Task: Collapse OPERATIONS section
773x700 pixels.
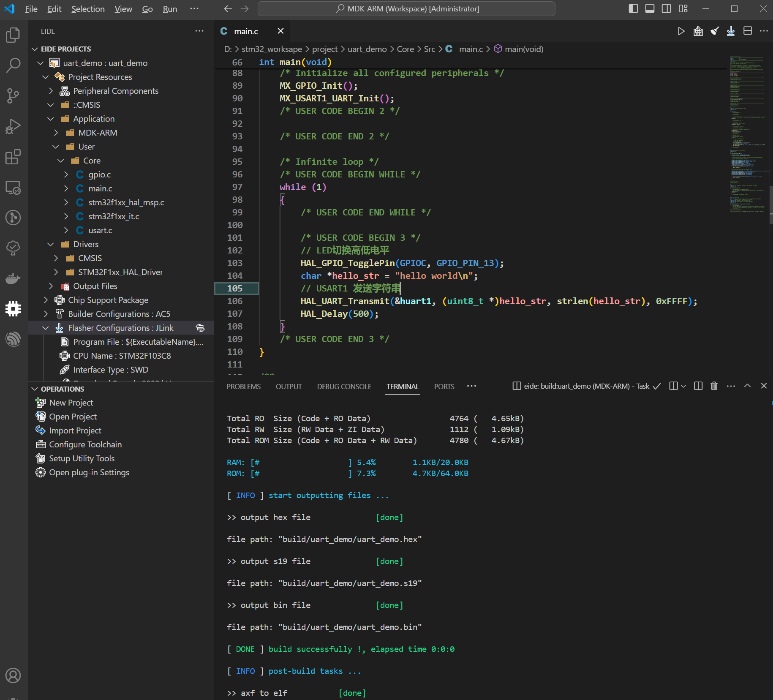Action: [x=35, y=389]
